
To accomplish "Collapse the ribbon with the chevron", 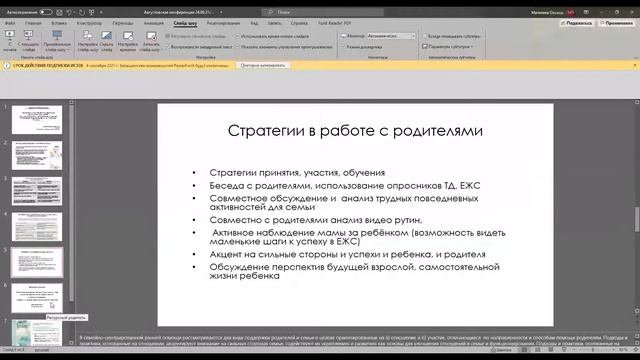I will [635, 58].
